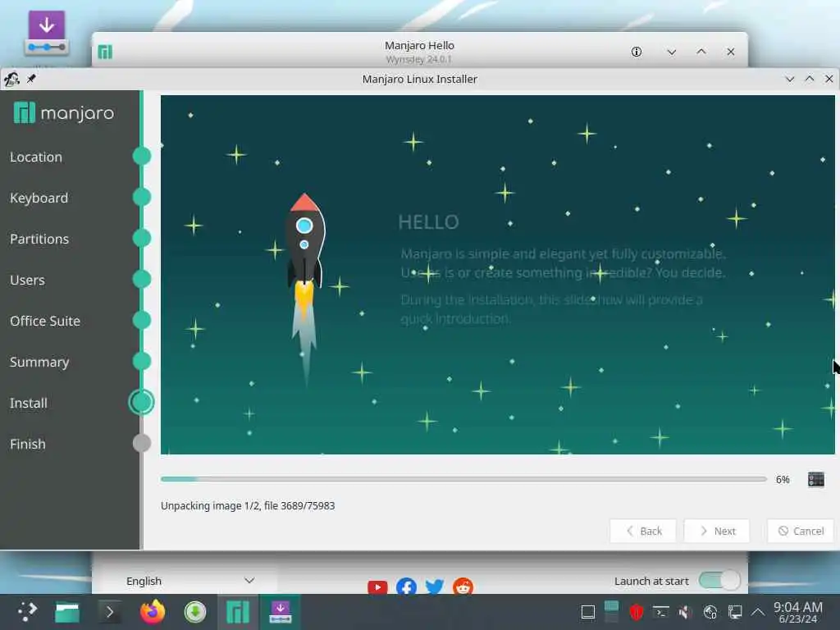This screenshot has width=840, height=630.
Task: Minimize the Manjaro Hello window with the chevron
Action: pos(671,52)
